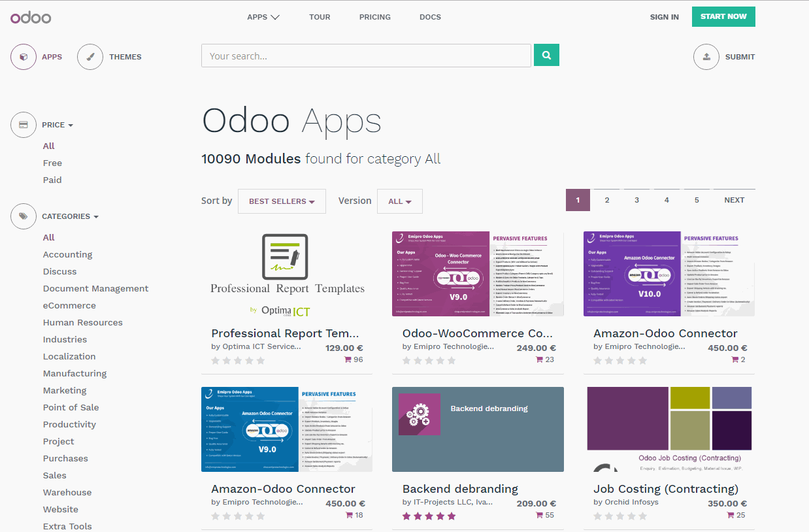Select current page 1 in pagination
809x532 pixels.
pyautogui.click(x=578, y=200)
